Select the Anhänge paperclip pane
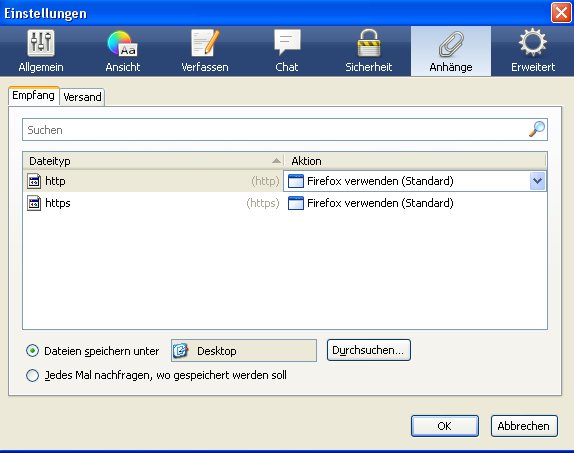This screenshot has height=453, width=574. [451, 51]
